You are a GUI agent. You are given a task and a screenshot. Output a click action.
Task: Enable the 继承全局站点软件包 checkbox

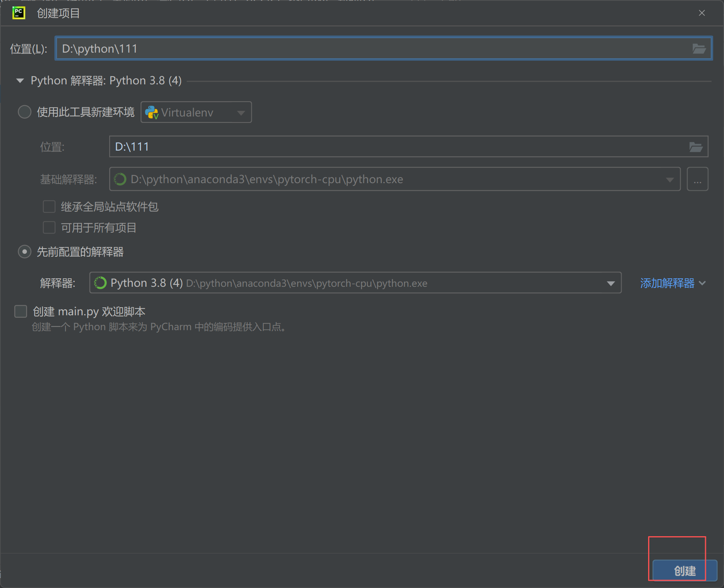pyautogui.click(x=49, y=206)
